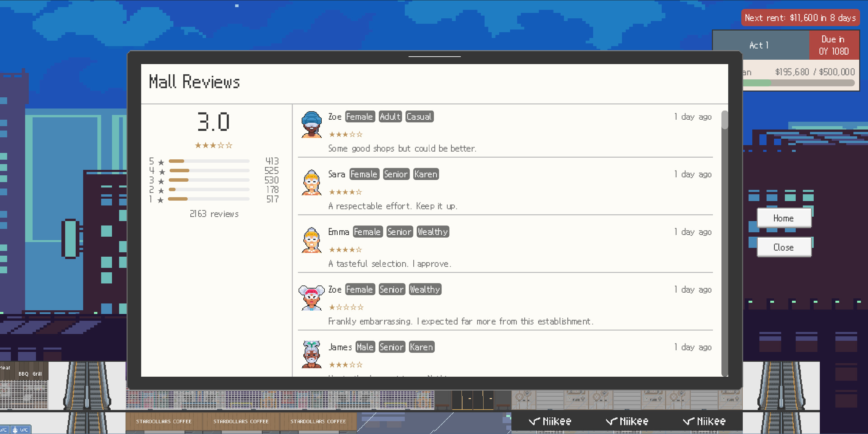The height and width of the screenshot is (434, 868).
Task: Click the 4 star rating bar
Action: (x=209, y=171)
